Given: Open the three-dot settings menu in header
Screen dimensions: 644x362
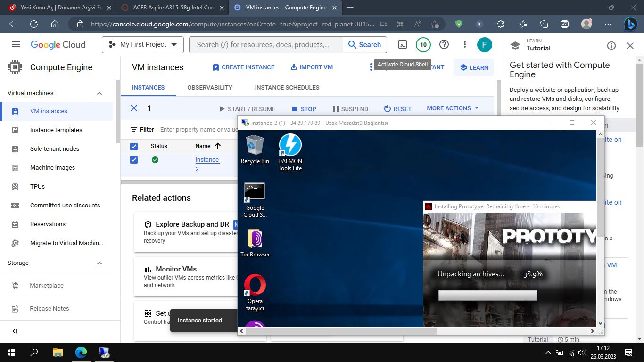Looking at the screenshot, I should click(465, 45).
